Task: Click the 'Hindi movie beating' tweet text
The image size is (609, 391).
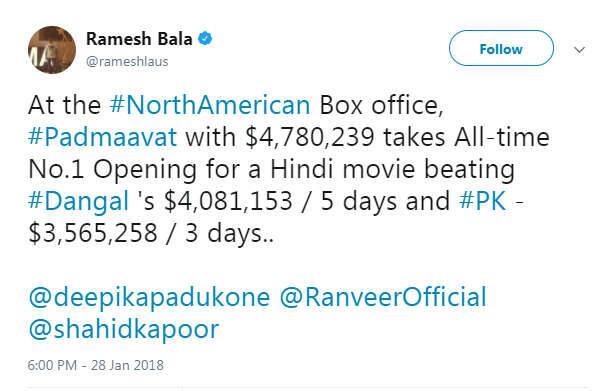Action: [x=393, y=169]
